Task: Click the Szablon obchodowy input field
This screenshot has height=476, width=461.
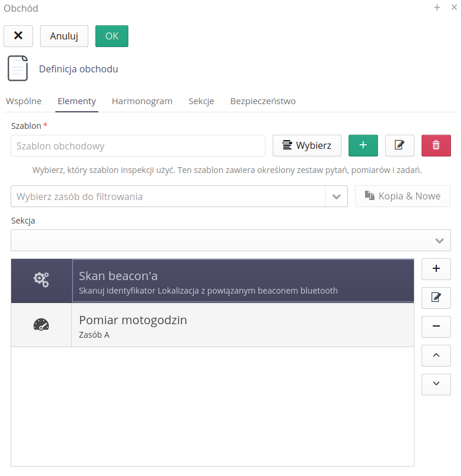Action: coord(138,146)
